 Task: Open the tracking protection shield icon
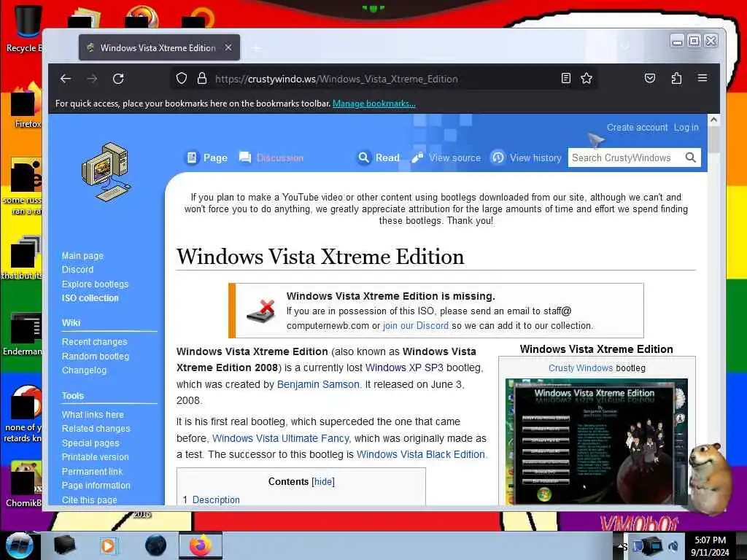(182, 79)
